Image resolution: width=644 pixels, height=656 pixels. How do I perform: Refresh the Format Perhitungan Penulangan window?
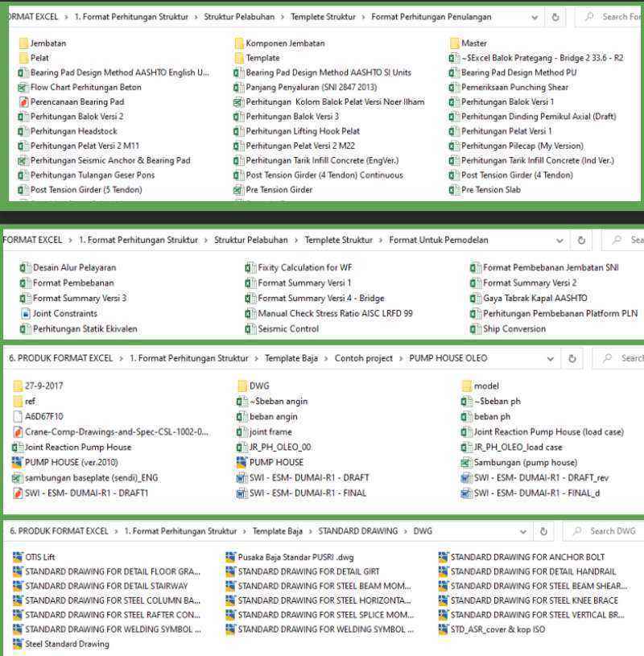[555, 17]
